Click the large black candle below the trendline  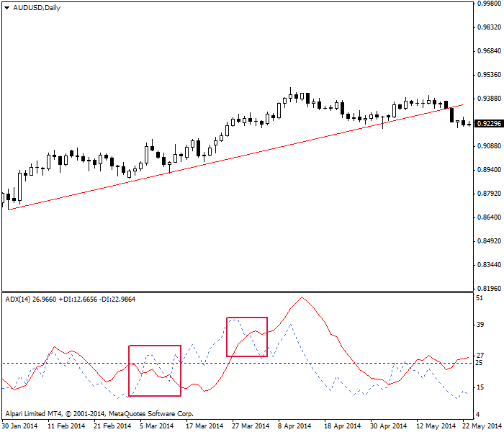452,114
